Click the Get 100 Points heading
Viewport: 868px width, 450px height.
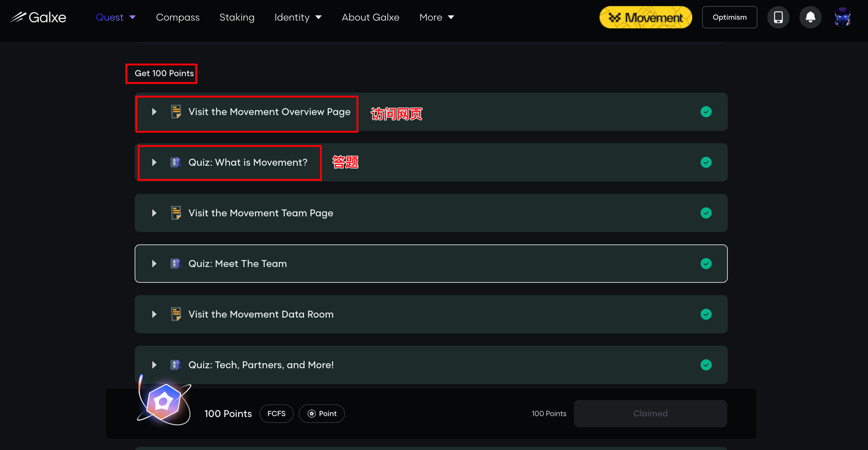(x=164, y=73)
